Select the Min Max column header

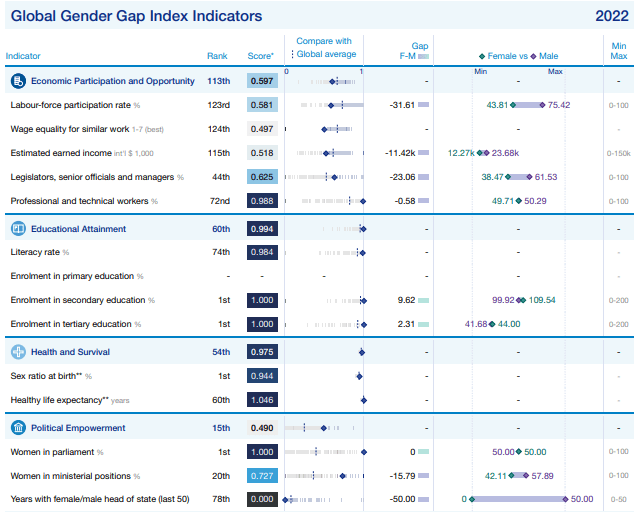619,51
